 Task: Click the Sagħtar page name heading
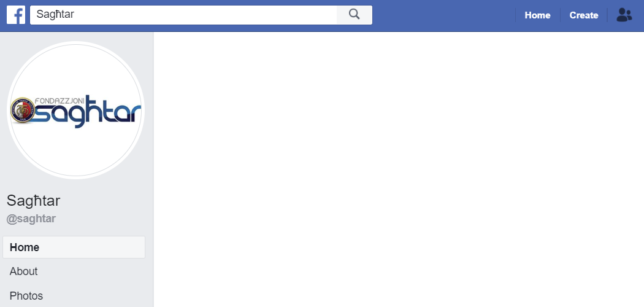[x=33, y=201]
